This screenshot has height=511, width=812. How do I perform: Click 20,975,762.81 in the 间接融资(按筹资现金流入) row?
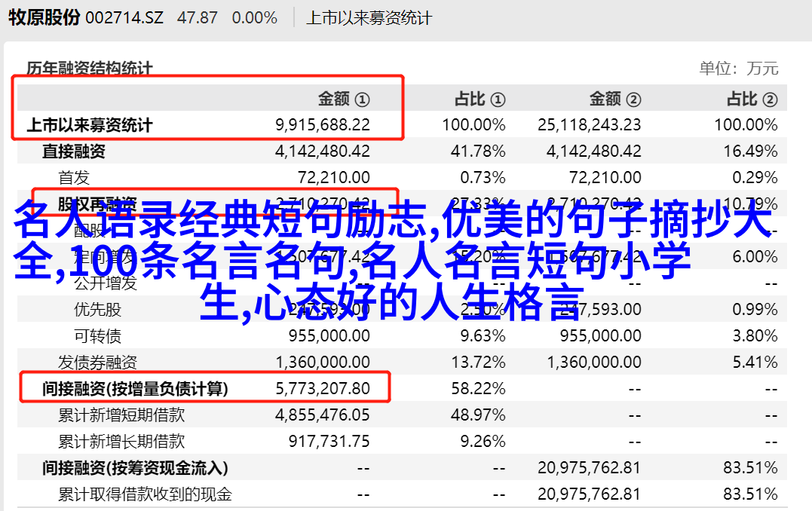tap(590, 468)
